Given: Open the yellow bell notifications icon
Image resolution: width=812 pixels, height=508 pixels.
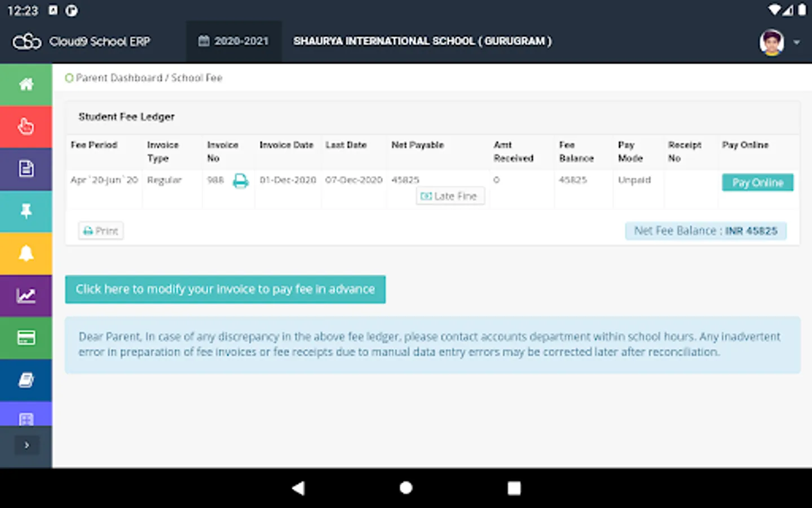Looking at the screenshot, I should pos(26,253).
